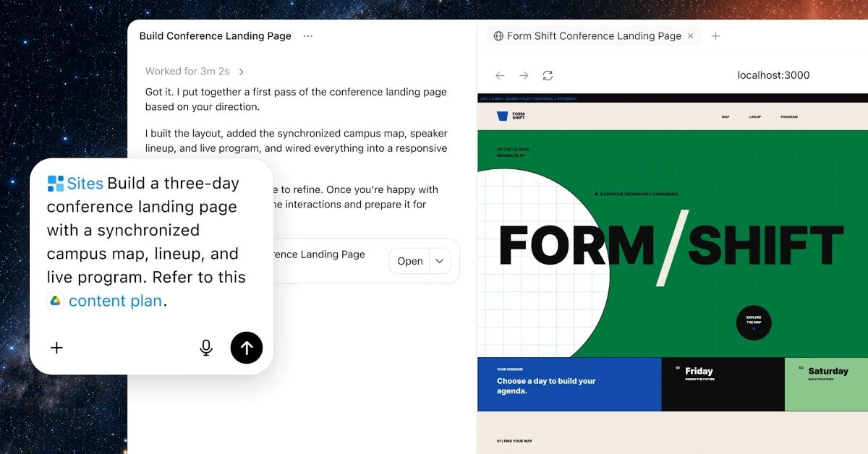The height and width of the screenshot is (454, 868).
Task: Click the Explore the Map circular button
Action: tap(754, 323)
